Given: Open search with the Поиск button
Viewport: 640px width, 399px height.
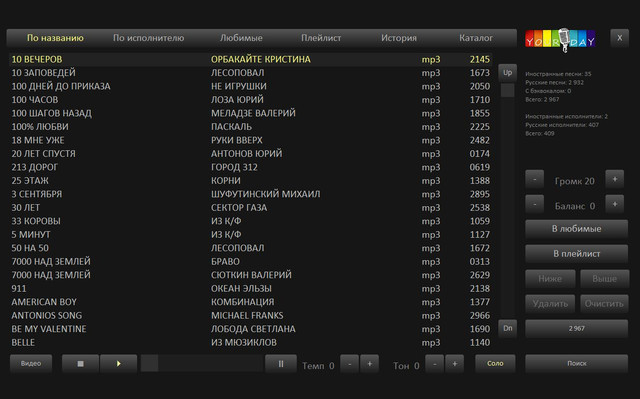Looking at the screenshot, I should 576,364.
